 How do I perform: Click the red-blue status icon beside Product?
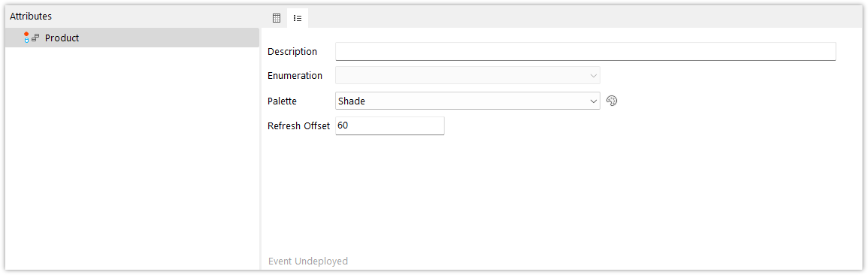pos(26,38)
